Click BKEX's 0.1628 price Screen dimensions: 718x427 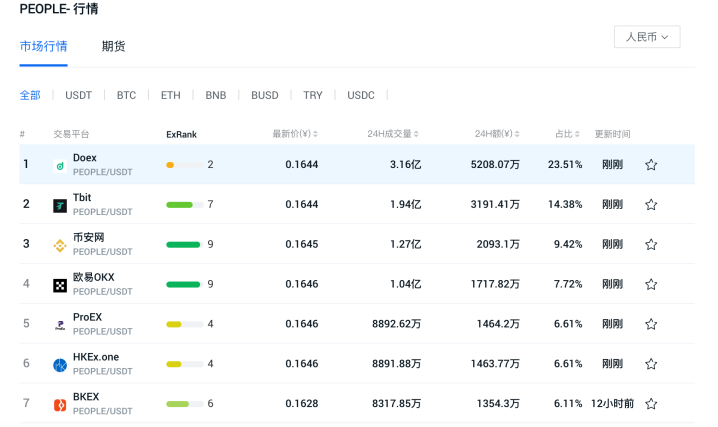point(302,404)
